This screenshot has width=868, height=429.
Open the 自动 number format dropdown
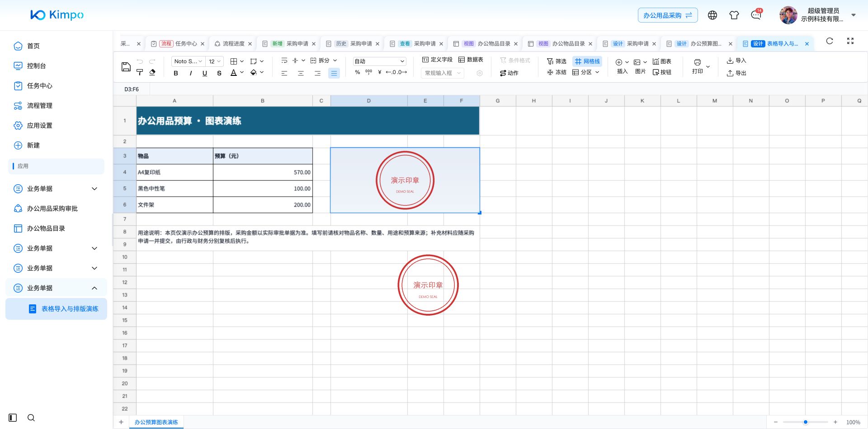pos(379,61)
